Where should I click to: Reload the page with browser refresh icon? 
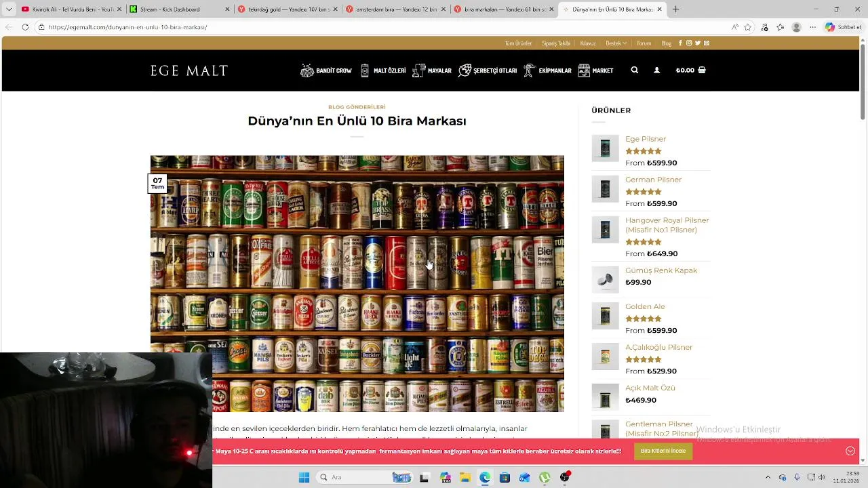click(25, 27)
